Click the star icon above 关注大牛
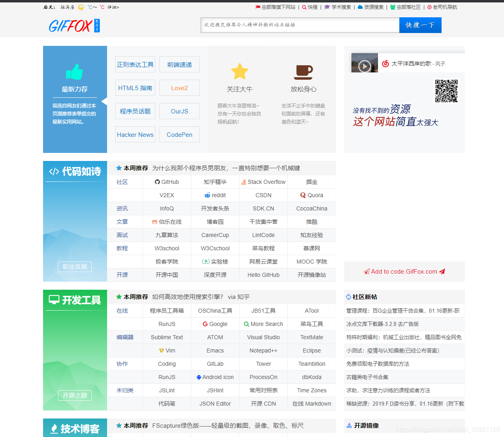The image size is (504, 437). (240, 71)
